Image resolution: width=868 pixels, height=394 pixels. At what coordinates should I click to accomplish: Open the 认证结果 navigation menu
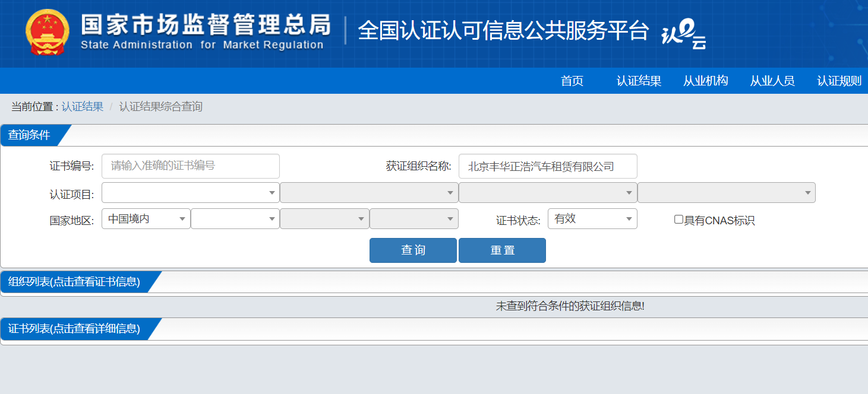click(639, 81)
